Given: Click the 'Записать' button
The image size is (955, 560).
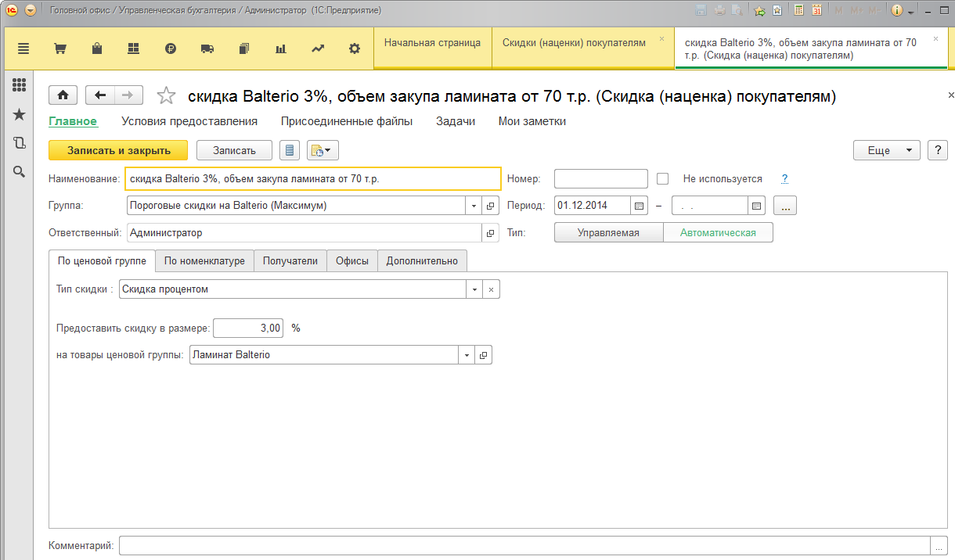Looking at the screenshot, I should coord(234,150).
